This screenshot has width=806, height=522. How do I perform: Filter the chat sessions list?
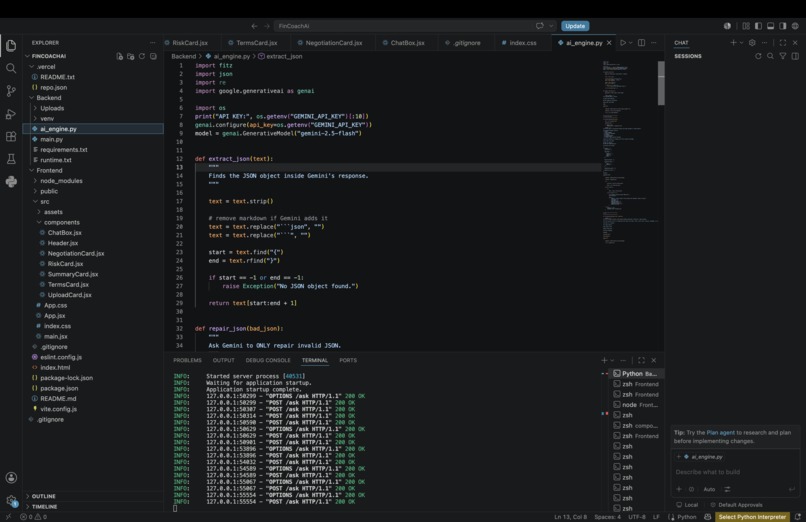[782, 57]
